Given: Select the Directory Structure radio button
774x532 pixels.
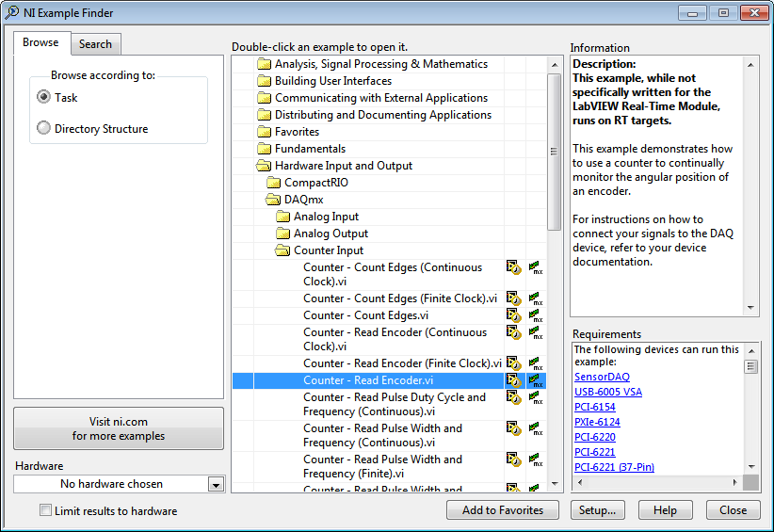Looking at the screenshot, I should point(43,128).
